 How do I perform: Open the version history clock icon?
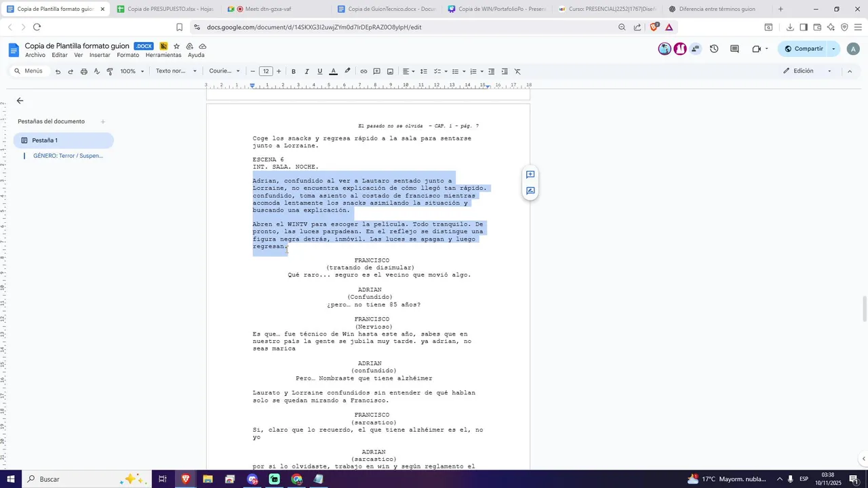714,49
